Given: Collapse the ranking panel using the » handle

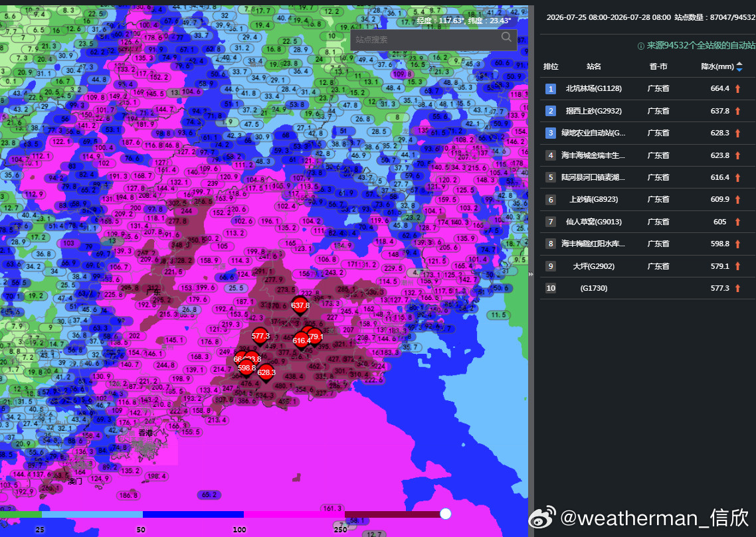Looking at the screenshot, I should [531, 274].
